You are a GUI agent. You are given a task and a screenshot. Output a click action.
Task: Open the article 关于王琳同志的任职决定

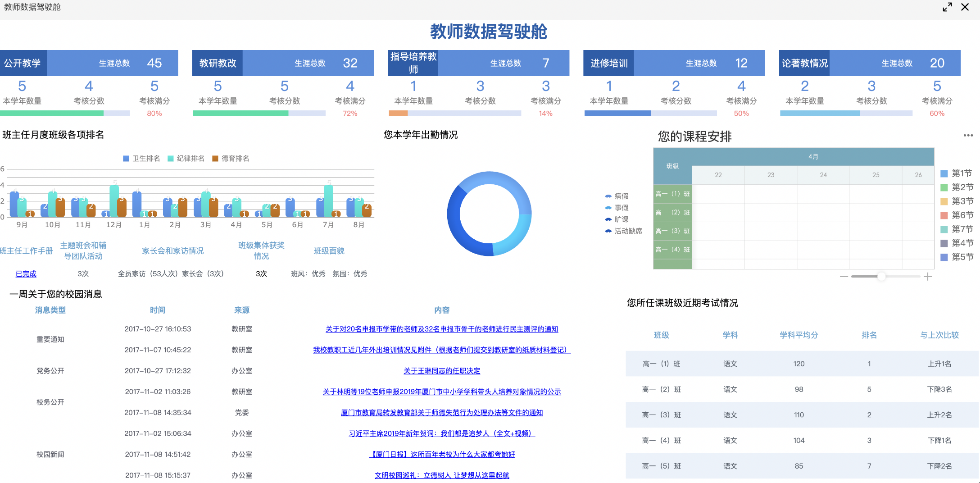tap(442, 371)
